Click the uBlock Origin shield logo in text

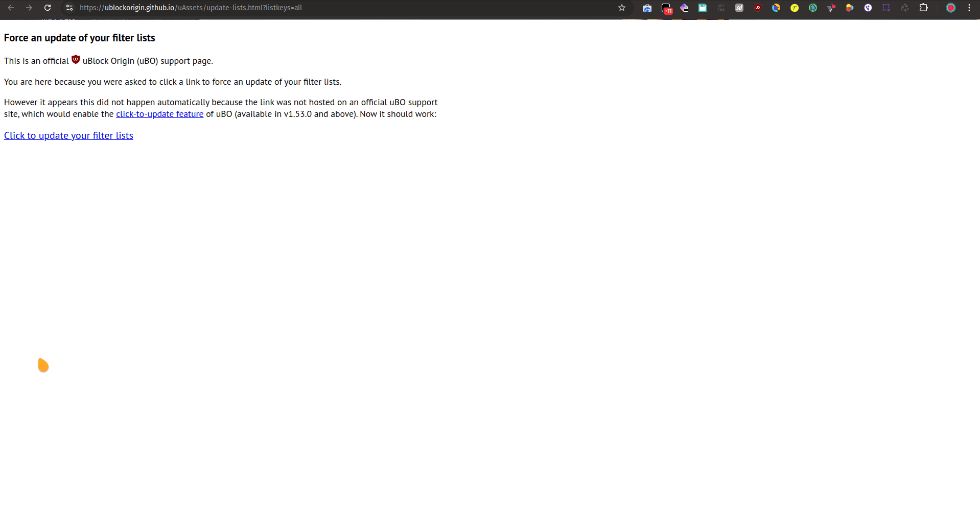tap(76, 59)
